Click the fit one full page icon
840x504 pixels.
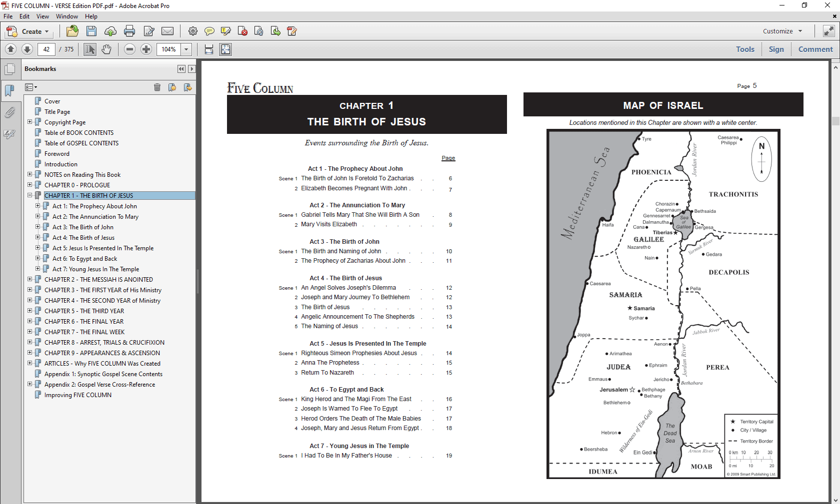click(226, 49)
